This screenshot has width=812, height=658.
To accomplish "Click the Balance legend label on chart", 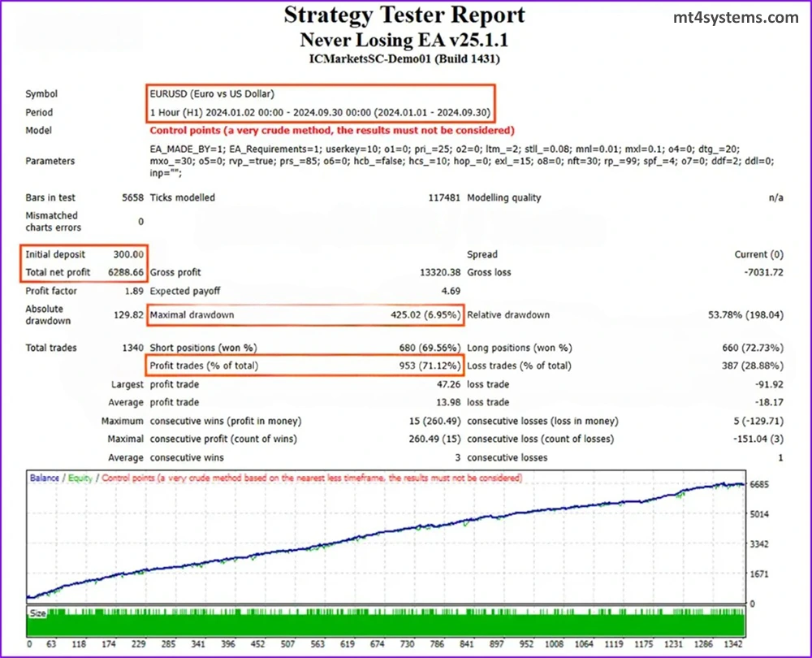I will coord(44,478).
